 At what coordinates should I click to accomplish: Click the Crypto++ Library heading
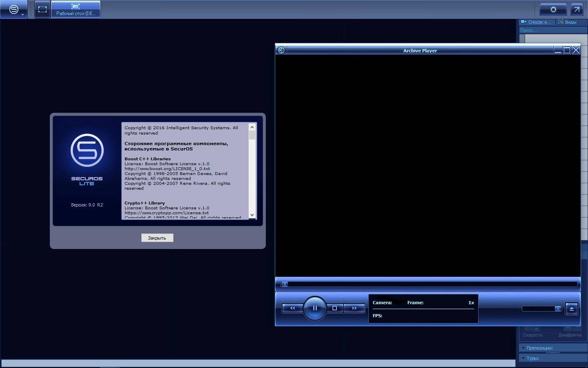pyautogui.click(x=145, y=203)
